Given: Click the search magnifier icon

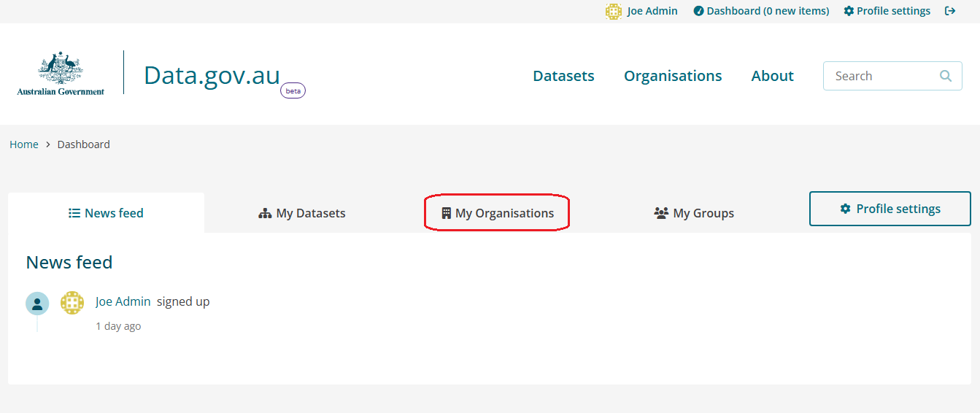Looking at the screenshot, I should click(x=946, y=76).
